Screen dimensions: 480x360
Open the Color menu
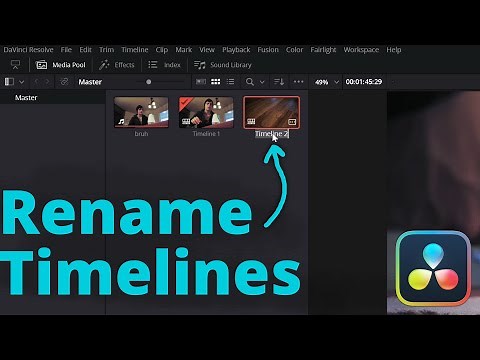point(294,50)
